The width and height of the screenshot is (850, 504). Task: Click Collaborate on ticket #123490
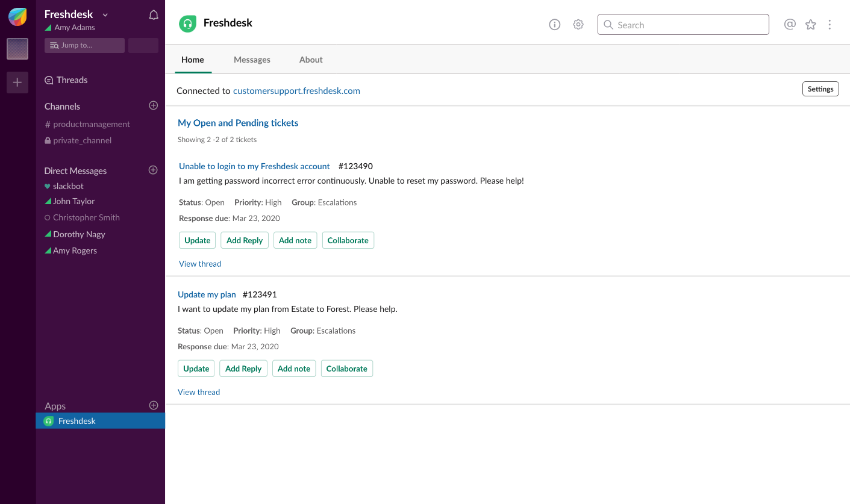tap(348, 240)
